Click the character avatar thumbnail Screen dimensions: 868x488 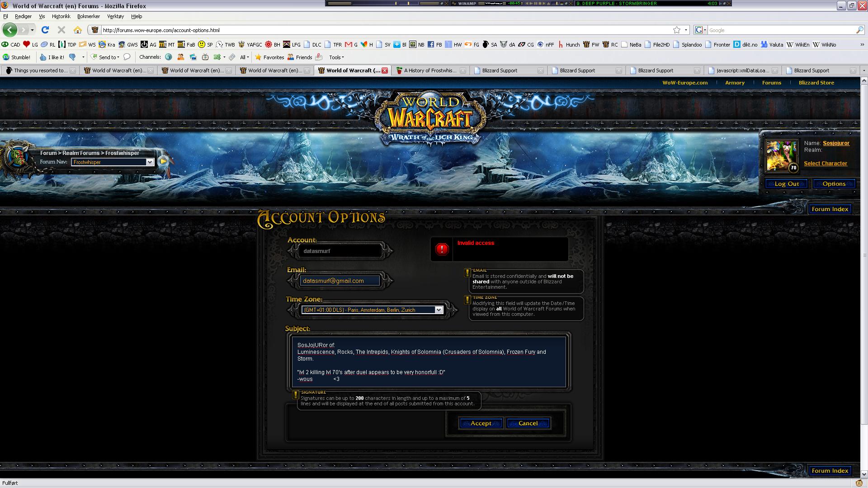(781, 156)
